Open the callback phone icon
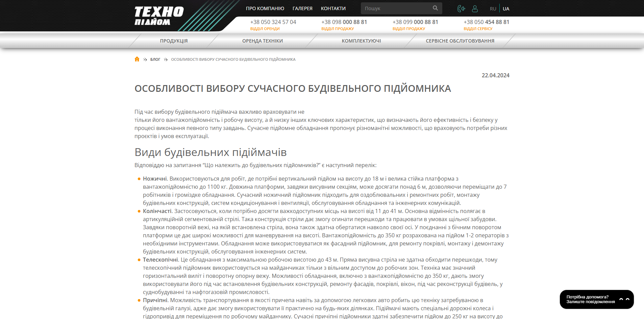 461,8
